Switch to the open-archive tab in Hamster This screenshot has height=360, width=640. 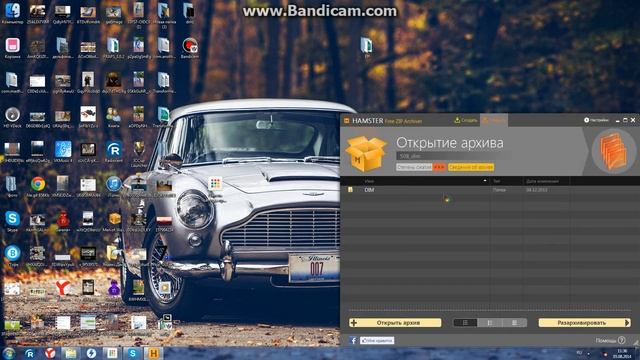(493, 120)
